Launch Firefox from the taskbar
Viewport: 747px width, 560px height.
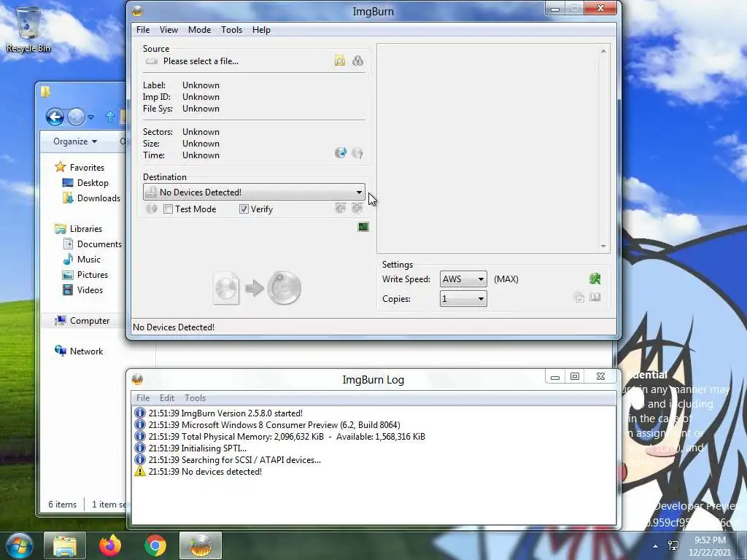(110, 545)
